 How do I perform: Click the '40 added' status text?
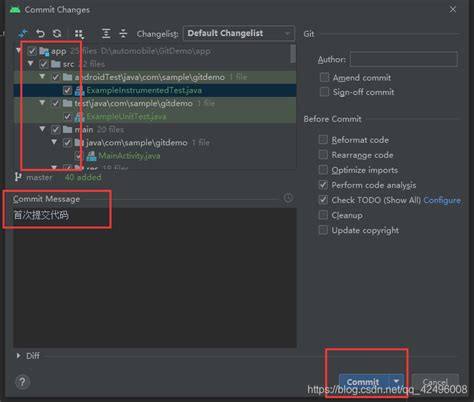click(x=83, y=177)
